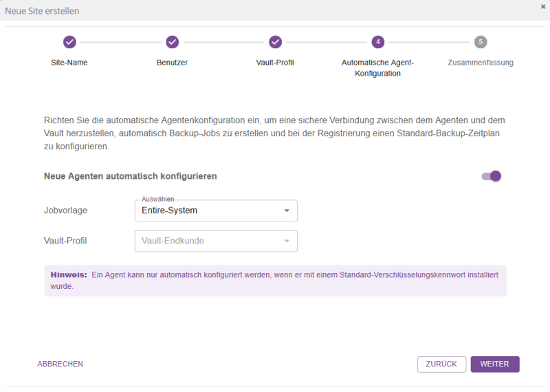This screenshot has width=550, height=392.
Task: Click the ZURÜCK button
Action: pos(441,364)
